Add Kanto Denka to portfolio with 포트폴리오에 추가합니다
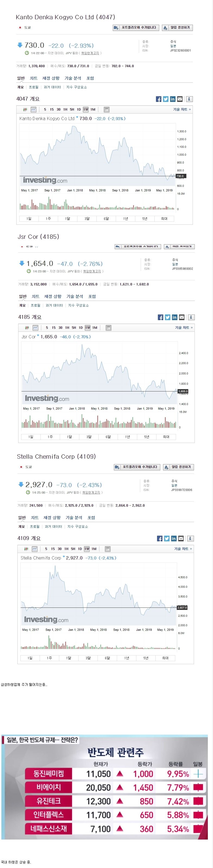The width and height of the screenshot is (213, 868). pos(136,28)
